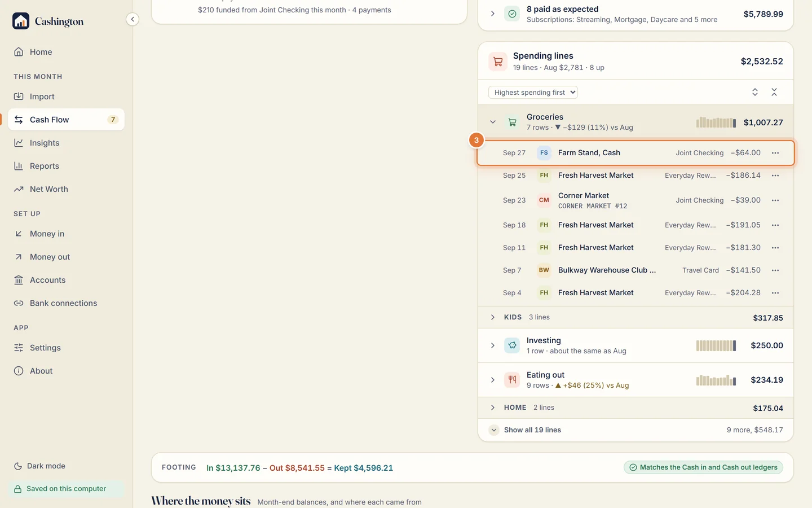Screen dimensions: 812x508
Task: Open the more menu for the Sep 25 Fresh Harvest Market row
Action: (x=775, y=176)
